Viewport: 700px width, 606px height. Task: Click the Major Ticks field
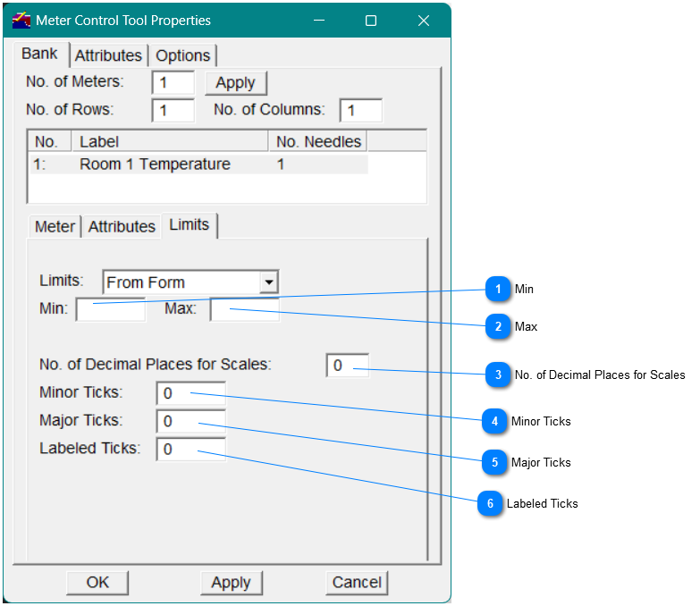(191, 421)
